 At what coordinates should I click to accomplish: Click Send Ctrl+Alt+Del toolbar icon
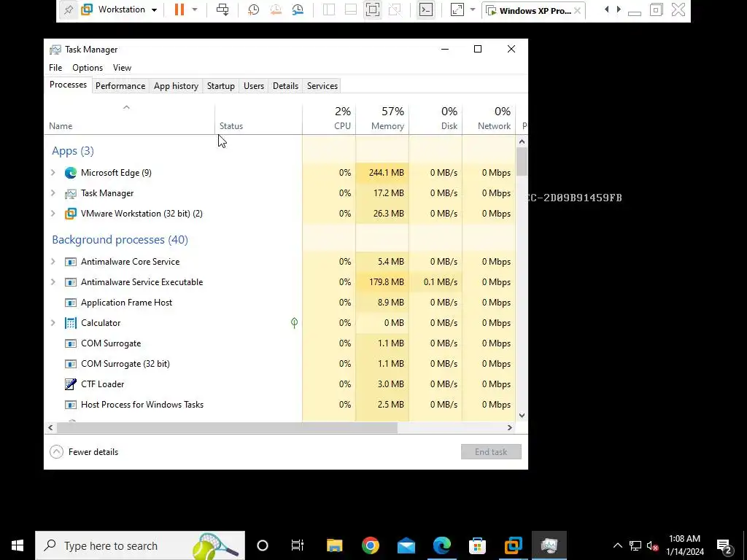coord(222,9)
